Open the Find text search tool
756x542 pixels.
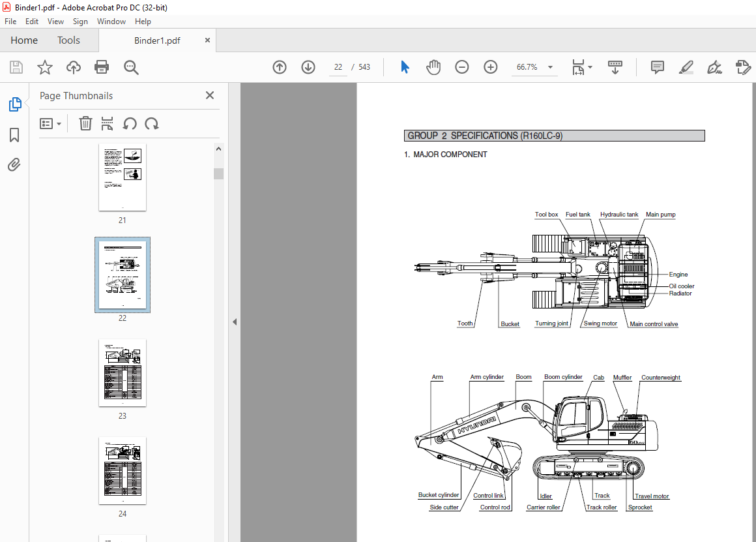(130, 67)
